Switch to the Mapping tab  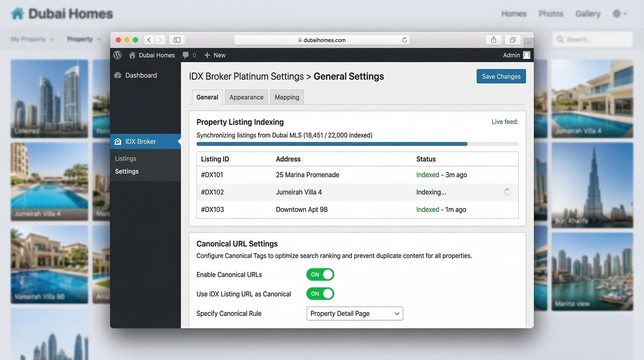[x=287, y=97]
